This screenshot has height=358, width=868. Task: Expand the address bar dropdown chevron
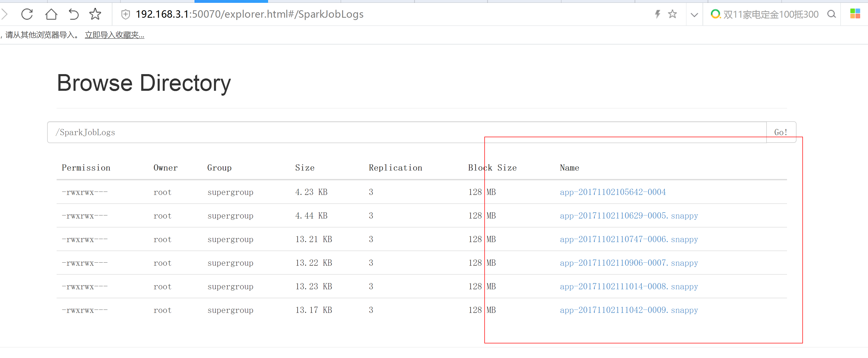[694, 15]
